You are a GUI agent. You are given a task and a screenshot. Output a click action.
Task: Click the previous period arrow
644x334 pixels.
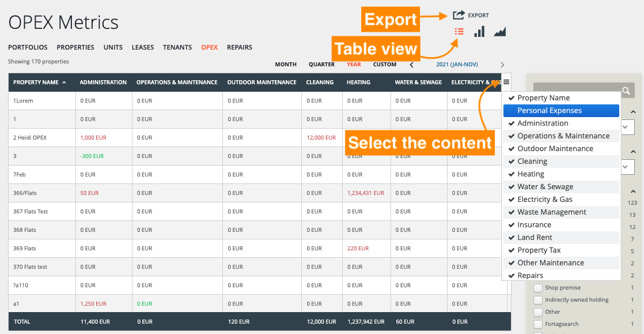411,65
